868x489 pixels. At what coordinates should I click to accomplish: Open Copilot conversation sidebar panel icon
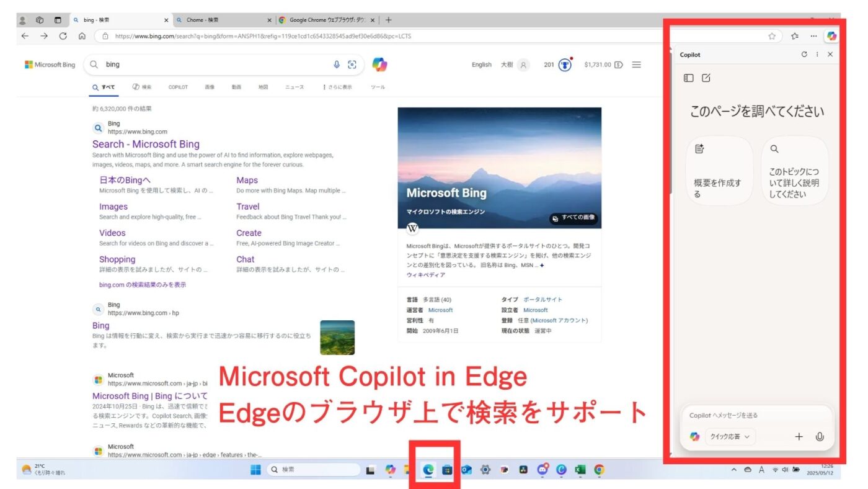click(x=688, y=78)
